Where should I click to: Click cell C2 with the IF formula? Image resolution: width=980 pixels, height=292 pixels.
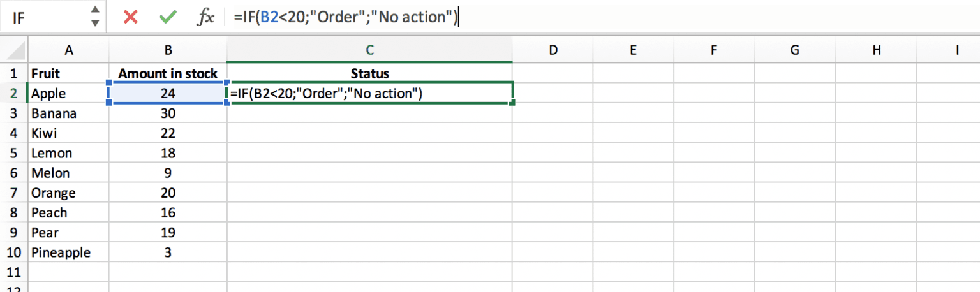[x=369, y=93]
